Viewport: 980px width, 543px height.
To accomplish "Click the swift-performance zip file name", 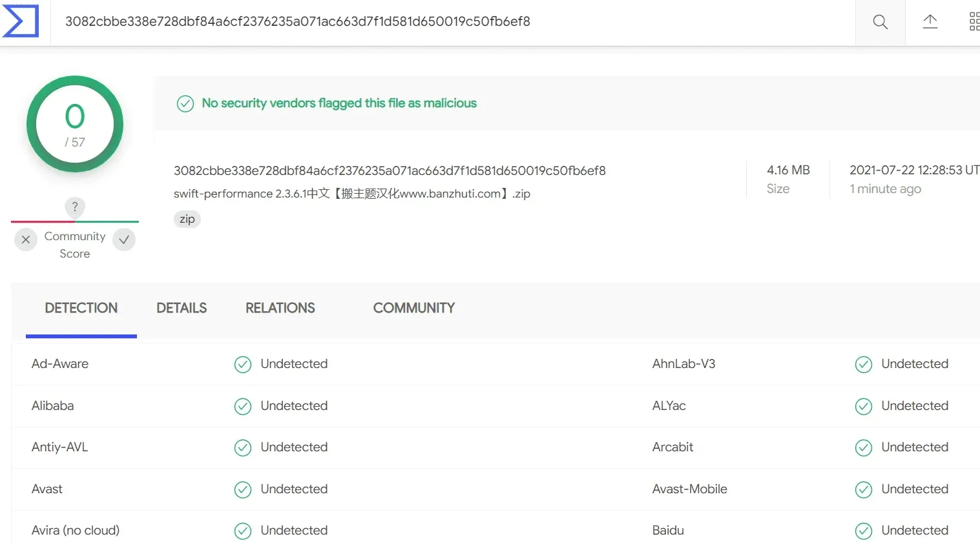I will tap(352, 194).
